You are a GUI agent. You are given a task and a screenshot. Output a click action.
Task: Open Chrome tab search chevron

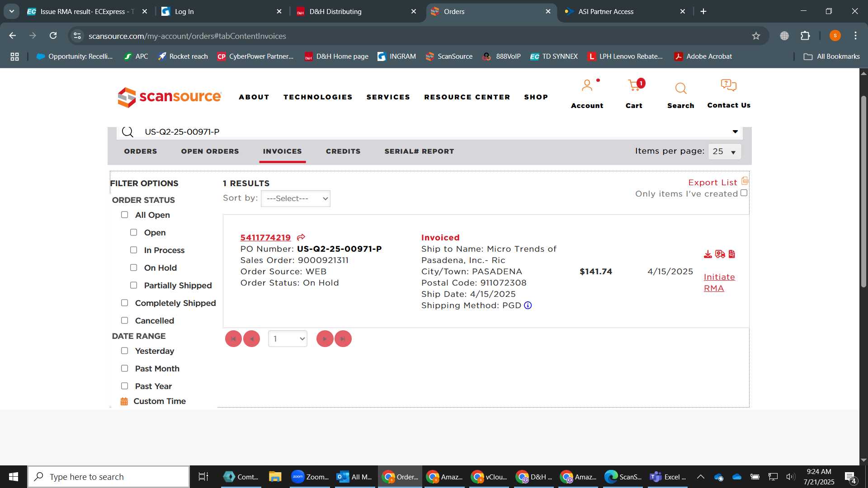coord(11,11)
